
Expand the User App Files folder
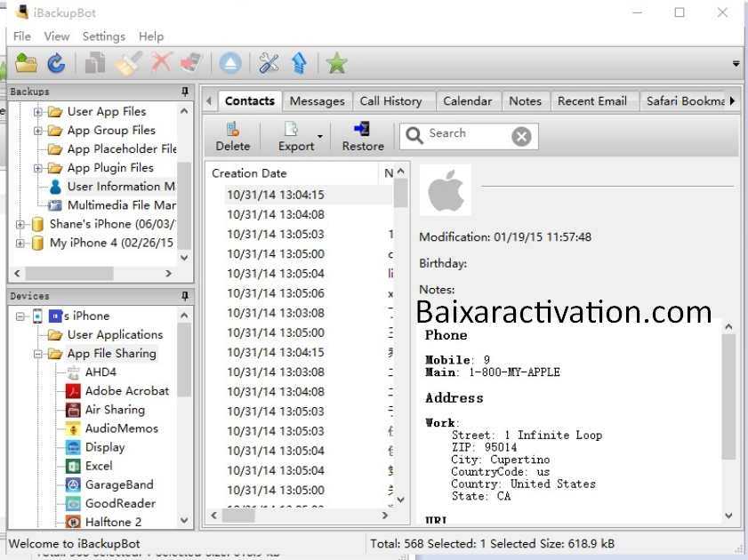click(x=37, y=112)
